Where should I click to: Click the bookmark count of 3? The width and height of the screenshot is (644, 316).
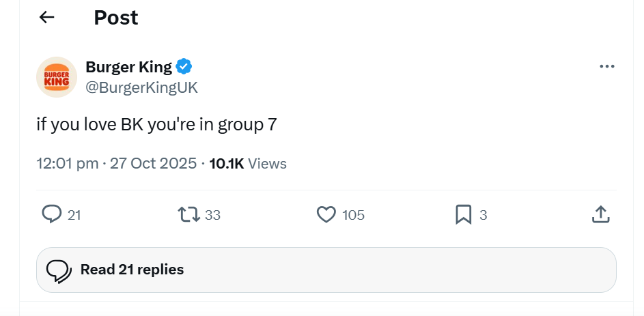point(483,215)
